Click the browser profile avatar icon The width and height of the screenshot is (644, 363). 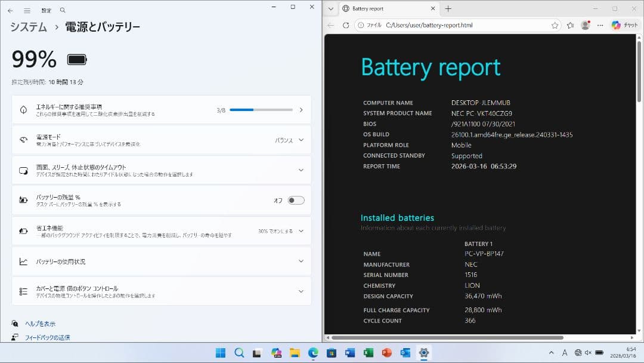tap(585, 25)
